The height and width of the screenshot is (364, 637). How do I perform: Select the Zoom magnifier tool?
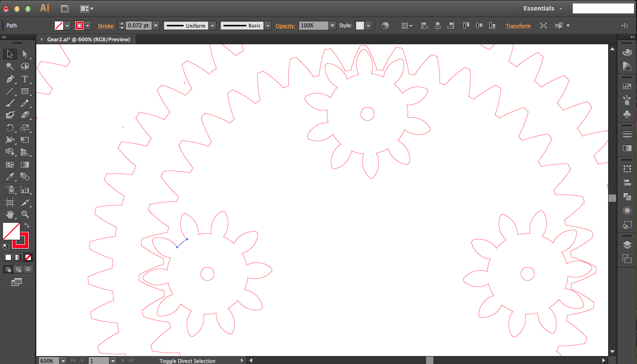coord(25,214)
